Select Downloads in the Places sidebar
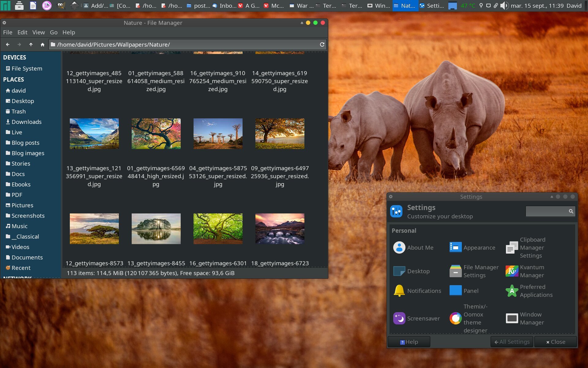 [26, 122]
